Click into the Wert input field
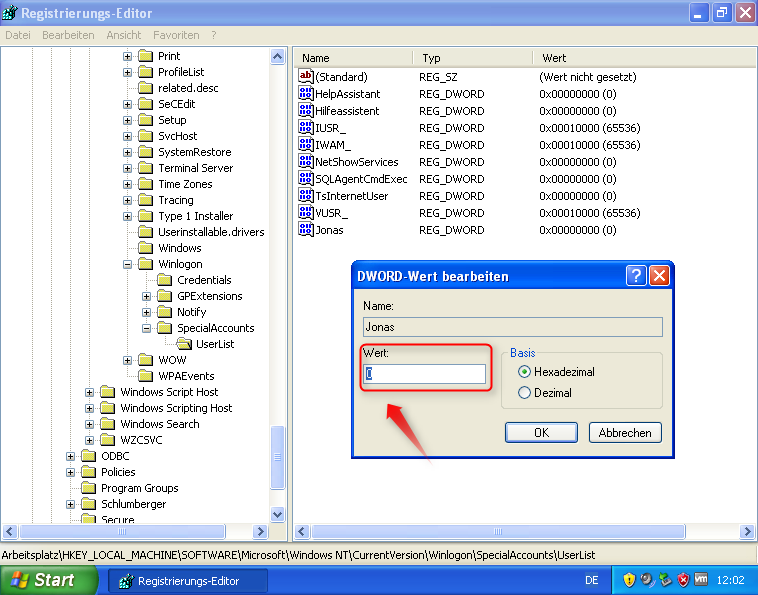The width and height of the screenshot is (758, 595). 424,374
